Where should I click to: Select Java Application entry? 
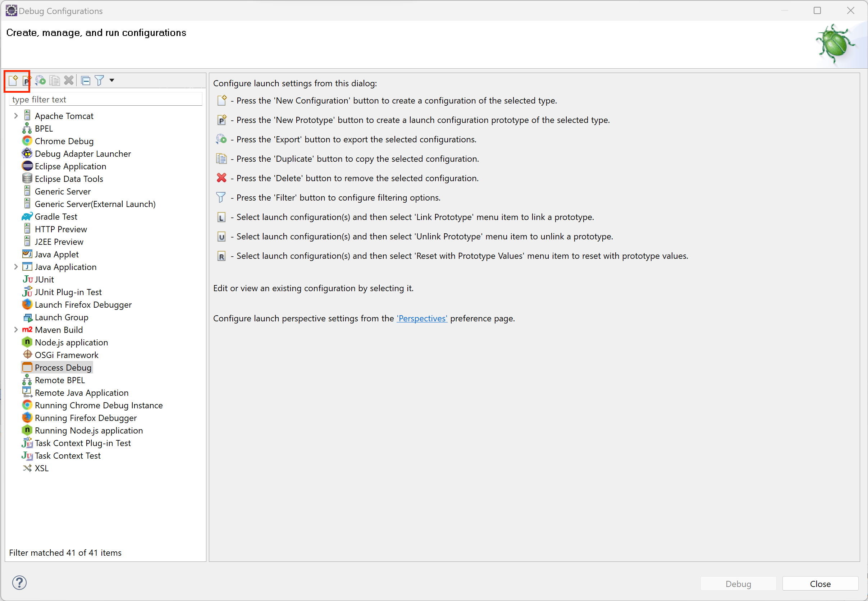click(65, 267)
